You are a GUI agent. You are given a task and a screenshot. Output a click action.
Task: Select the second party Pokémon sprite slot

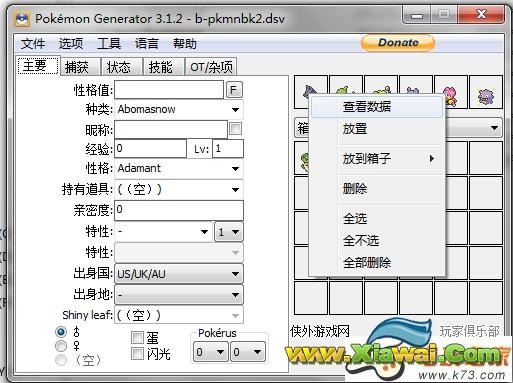tap(346, 92)
